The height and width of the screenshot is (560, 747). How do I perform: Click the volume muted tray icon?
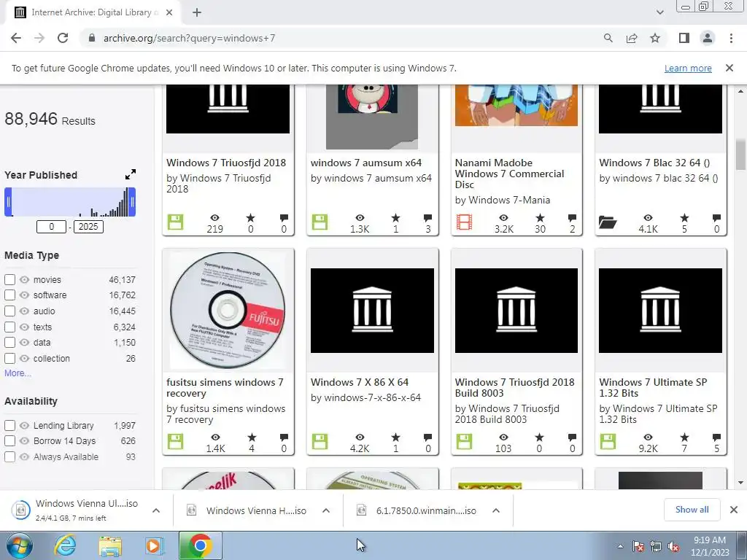[x=673, y=546]
